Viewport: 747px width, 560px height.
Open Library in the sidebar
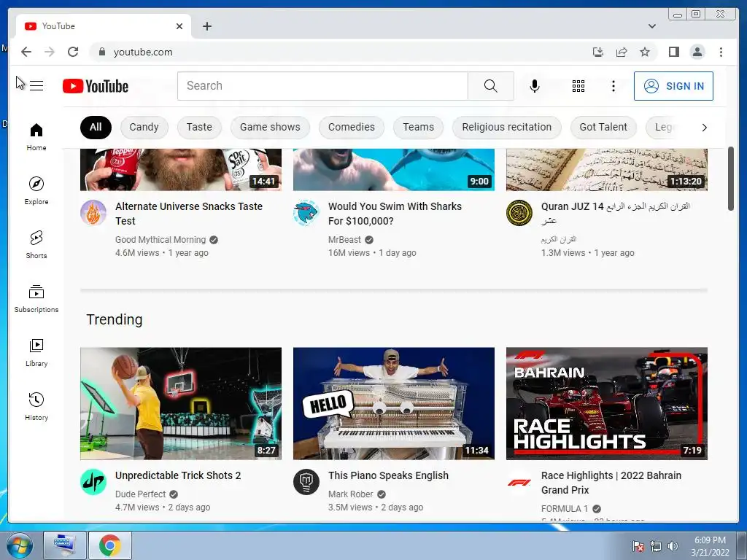click(36, 352)
